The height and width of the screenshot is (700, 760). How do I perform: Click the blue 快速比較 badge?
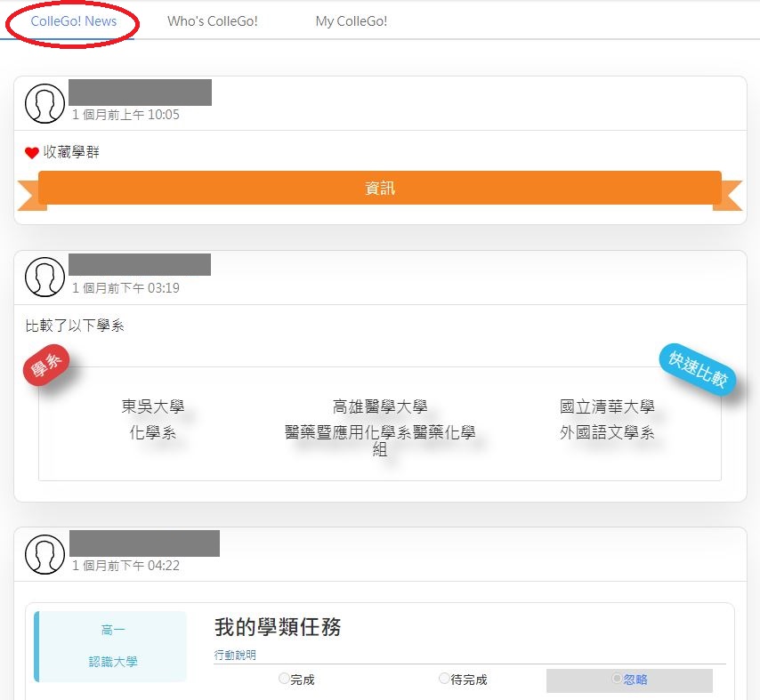(x=698, y=370)
